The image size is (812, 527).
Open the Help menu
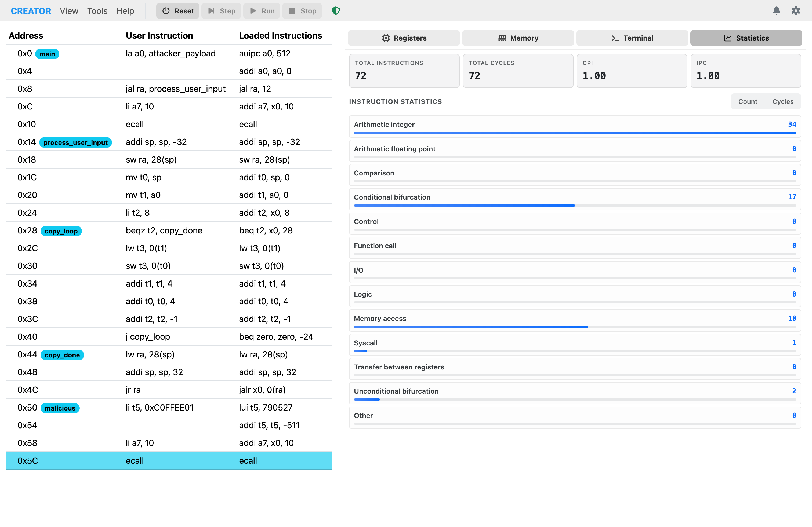(125, 11)
